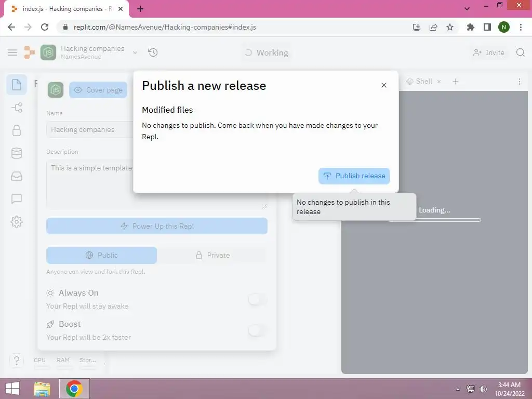Screen dimensions: 532x399
Task: Click the Node.js icon in repl info panel
Action: (55, 90)
